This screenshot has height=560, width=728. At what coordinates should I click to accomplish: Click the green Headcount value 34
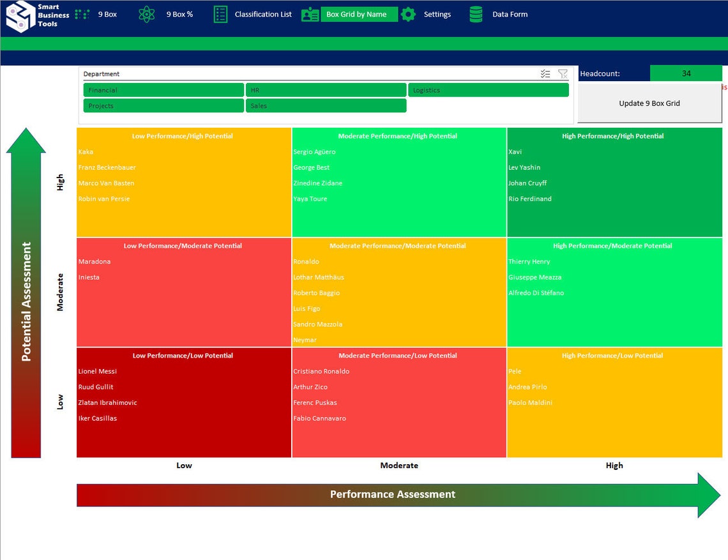tap(686, 73)
